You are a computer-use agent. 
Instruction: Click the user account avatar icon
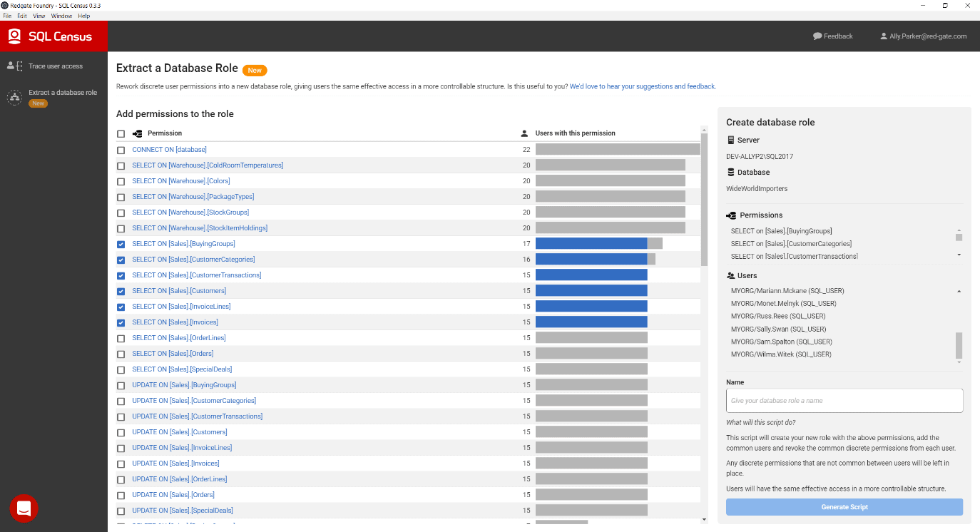(x=884, y=36)
